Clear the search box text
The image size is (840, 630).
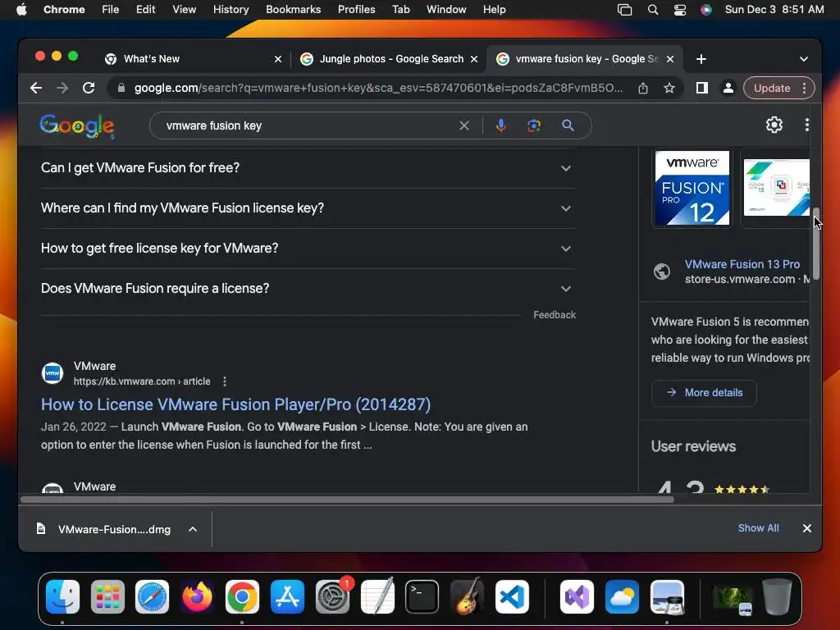click(x=464, y=126)
